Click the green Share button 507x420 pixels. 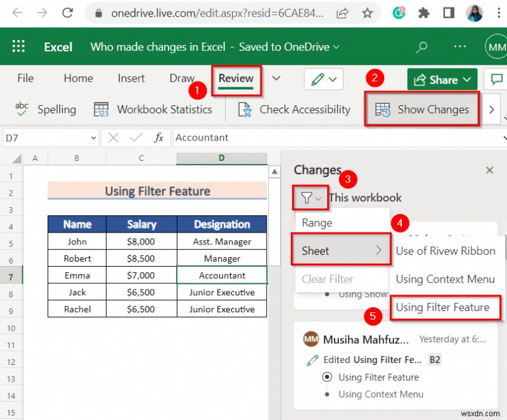pyautogui.click(x=442, y=79)
